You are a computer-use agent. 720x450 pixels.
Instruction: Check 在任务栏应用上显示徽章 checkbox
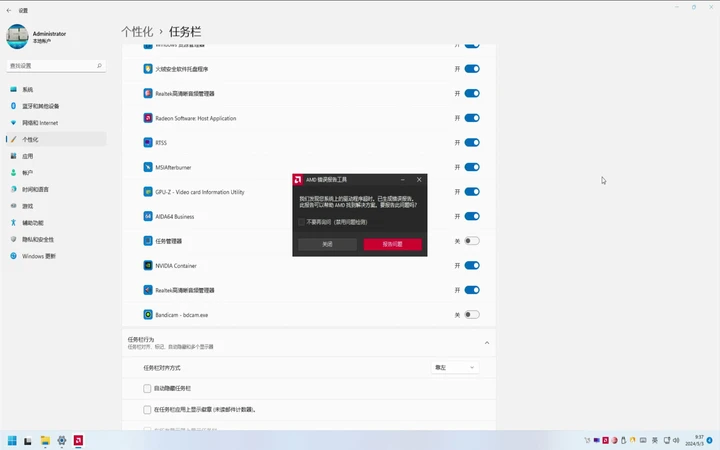click(147, 410)
